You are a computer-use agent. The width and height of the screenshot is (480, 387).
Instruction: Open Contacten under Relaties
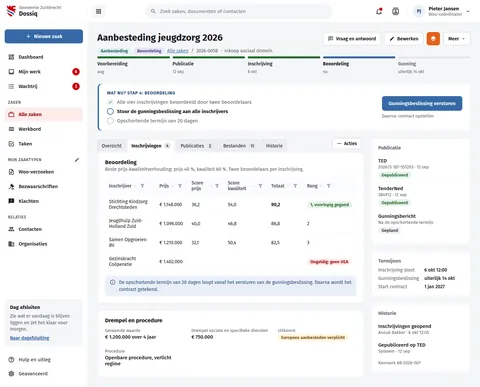tap(44, 229)
